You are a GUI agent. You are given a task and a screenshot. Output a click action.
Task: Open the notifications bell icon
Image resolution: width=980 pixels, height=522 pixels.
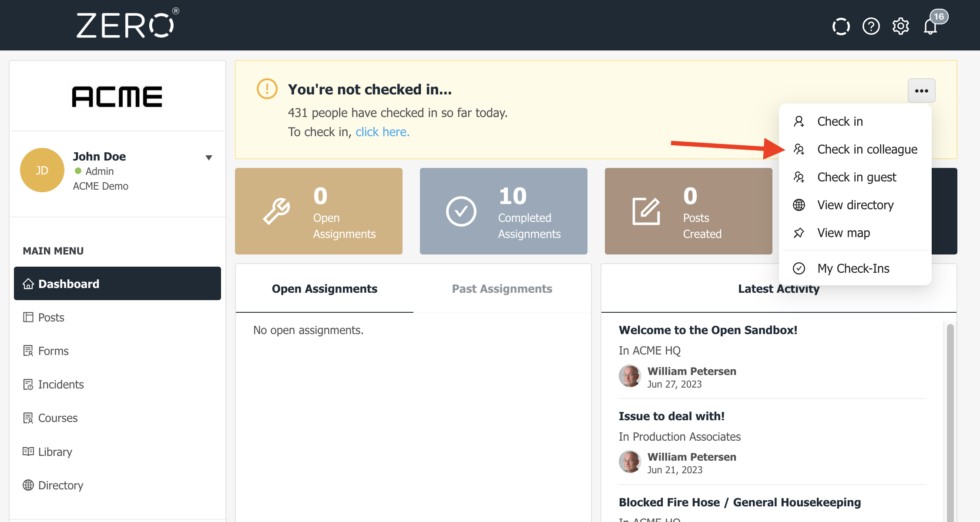point(930,27)
